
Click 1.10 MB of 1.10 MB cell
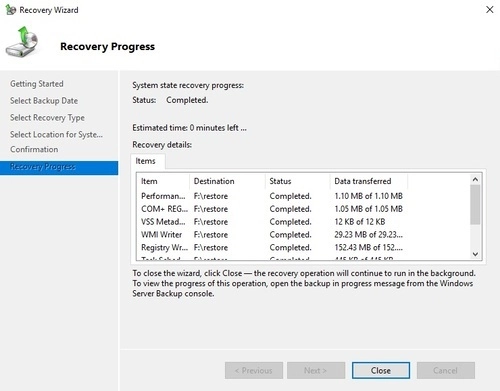coord(369,196)
